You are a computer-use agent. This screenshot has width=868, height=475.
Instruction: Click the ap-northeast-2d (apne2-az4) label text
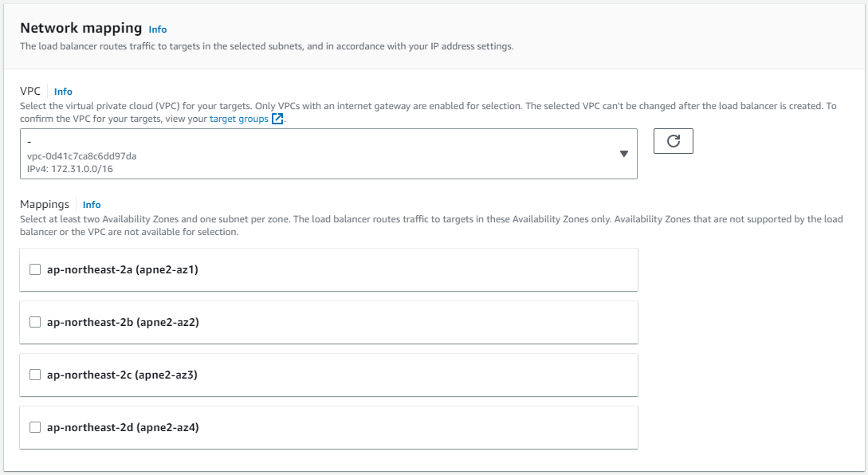[123, 427]
